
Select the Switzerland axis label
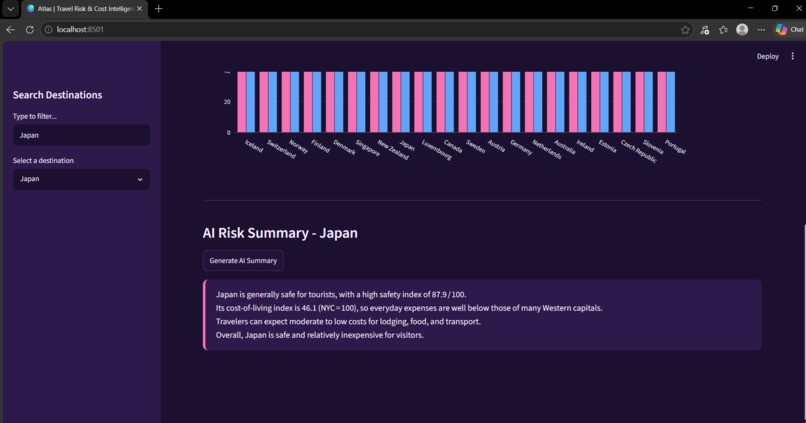(x=281, y=149)
